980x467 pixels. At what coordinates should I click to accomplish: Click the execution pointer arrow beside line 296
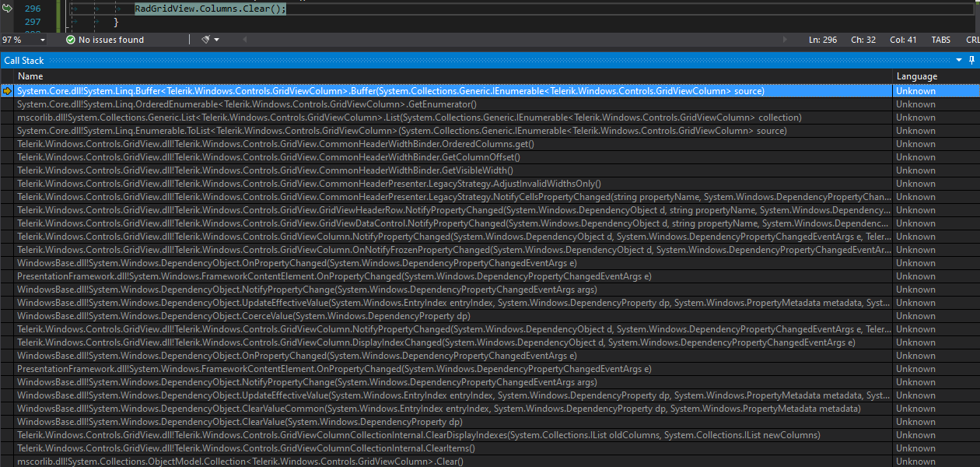pyautogui.click(x=8, y=9)
